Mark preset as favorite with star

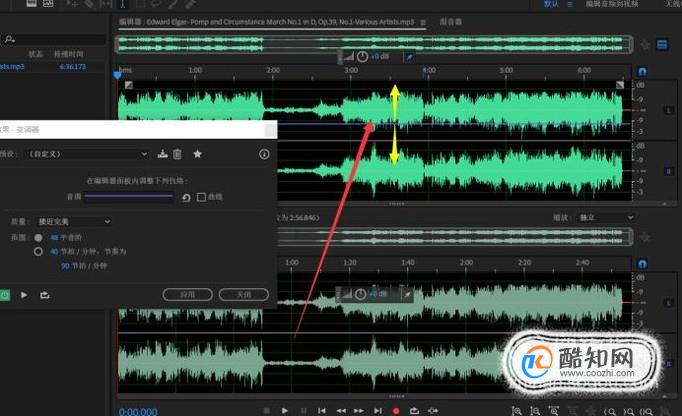point(197,154)
